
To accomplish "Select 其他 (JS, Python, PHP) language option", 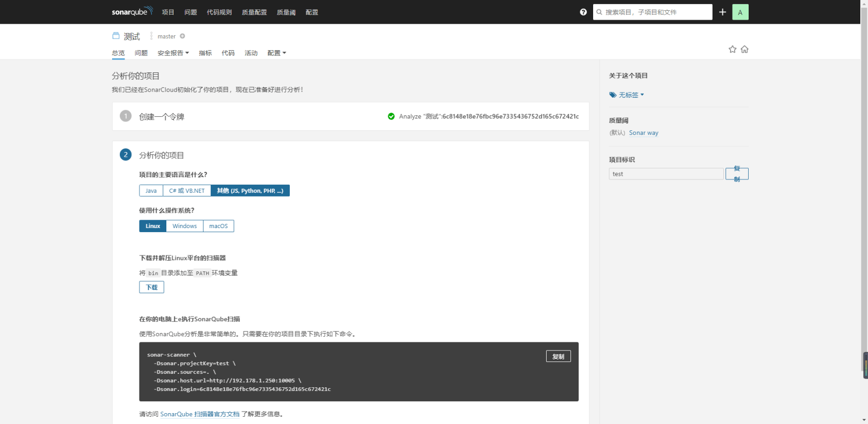I will [250, 191].
